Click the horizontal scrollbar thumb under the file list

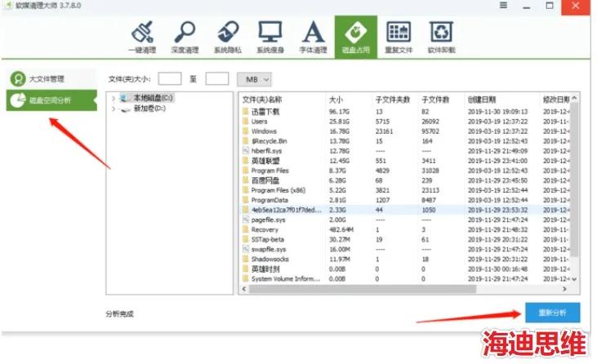[x=362, y=289]
